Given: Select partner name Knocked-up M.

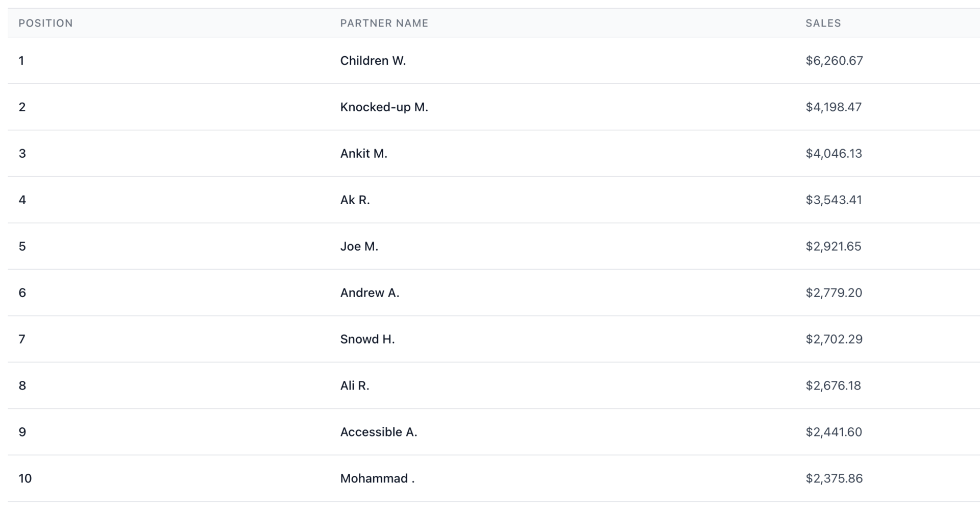Looking at the screenshot, I should (384, 107).
